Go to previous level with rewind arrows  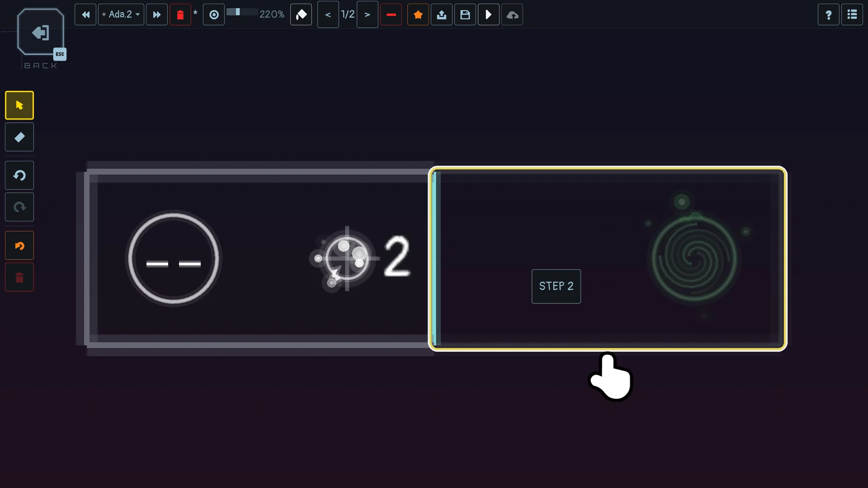tap(85, 14)
